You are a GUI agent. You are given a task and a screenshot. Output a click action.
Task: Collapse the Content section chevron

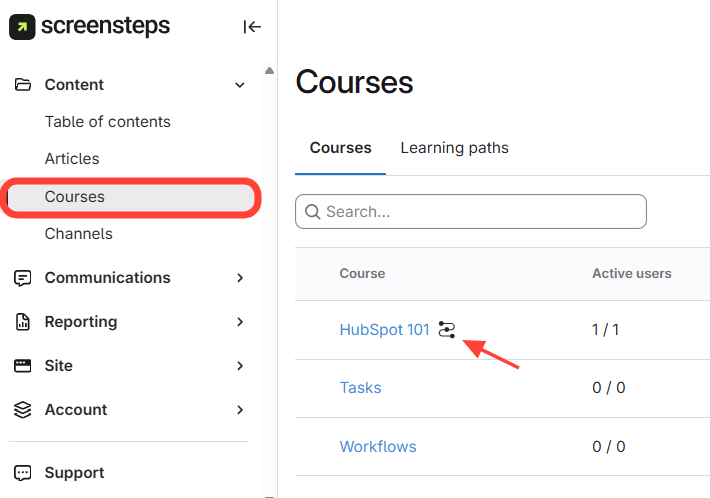click(x=240, y=85)
